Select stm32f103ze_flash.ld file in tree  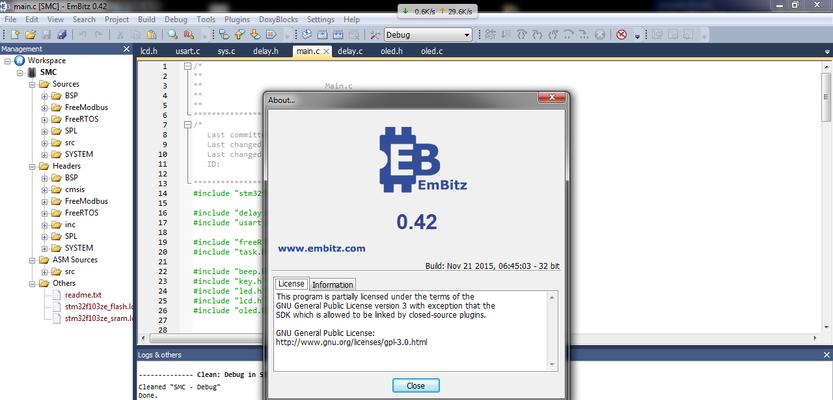[x=98, y=307]
